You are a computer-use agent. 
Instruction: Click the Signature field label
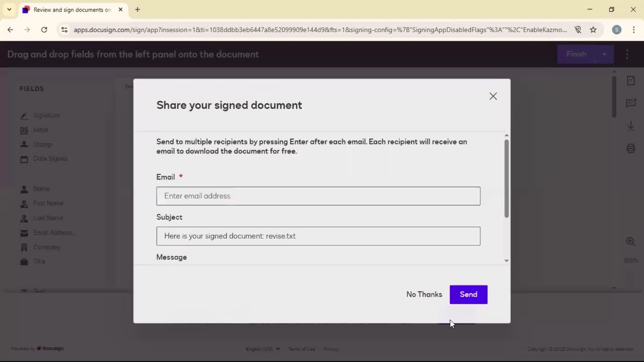tap(47, 115)
